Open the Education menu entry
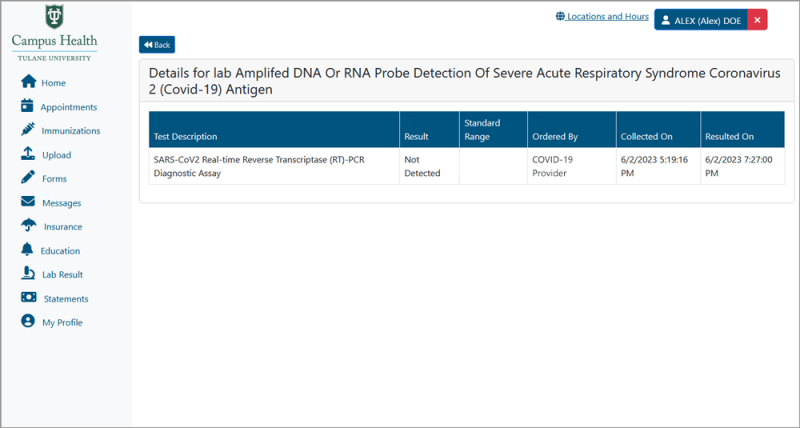800x428 pixels. 60,251
